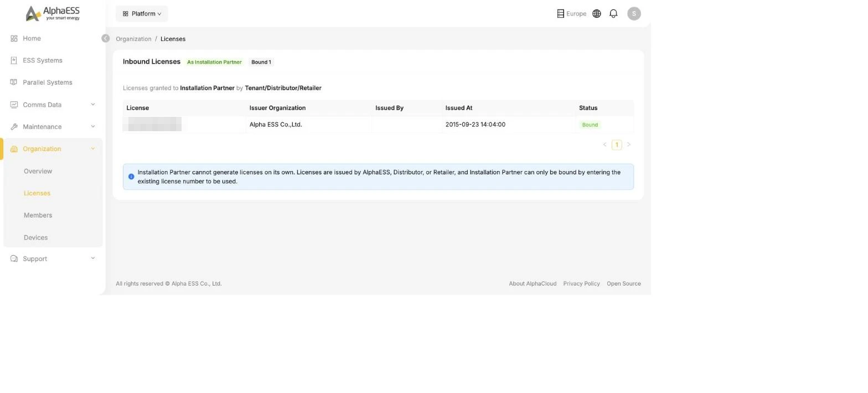Click the Organization building icon

14,149
